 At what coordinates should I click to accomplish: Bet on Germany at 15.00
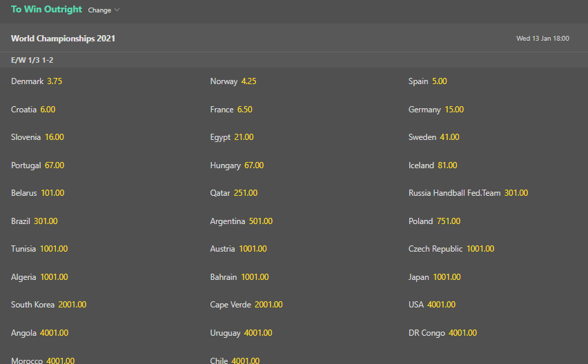tap(436, 110)
